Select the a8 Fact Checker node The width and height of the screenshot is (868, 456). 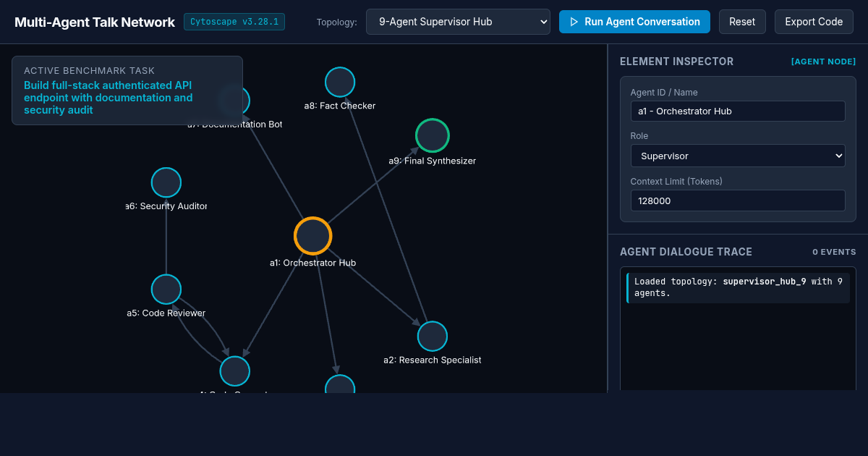click(x=340, y=82)
